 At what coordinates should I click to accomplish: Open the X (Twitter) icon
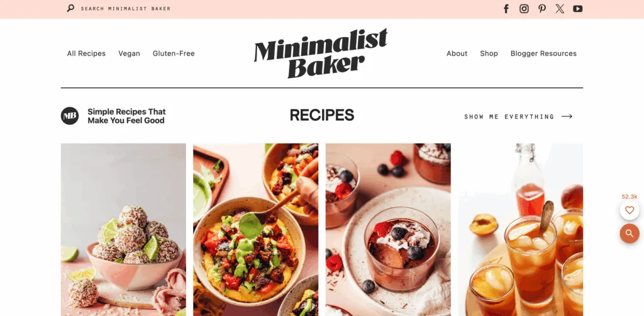pos(560,9)
